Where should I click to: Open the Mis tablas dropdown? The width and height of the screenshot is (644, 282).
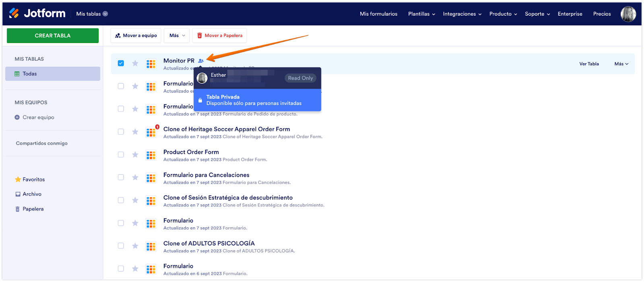coord(92,14)
